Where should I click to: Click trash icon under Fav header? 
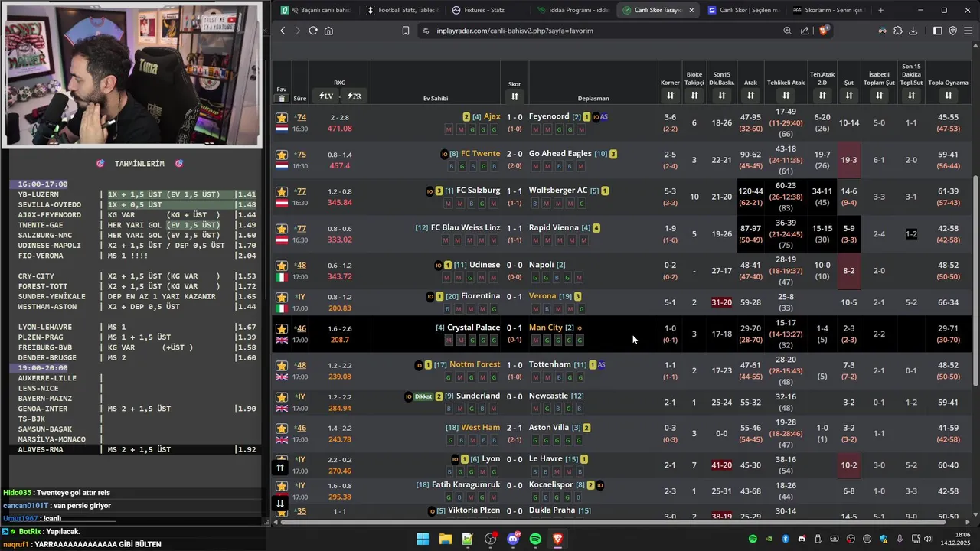tap(282, 98)
